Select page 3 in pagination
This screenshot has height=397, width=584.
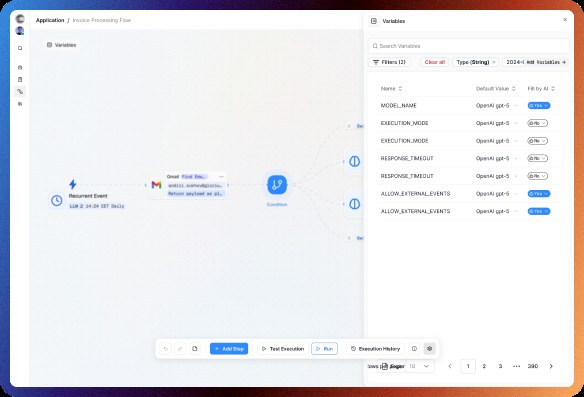500,366
